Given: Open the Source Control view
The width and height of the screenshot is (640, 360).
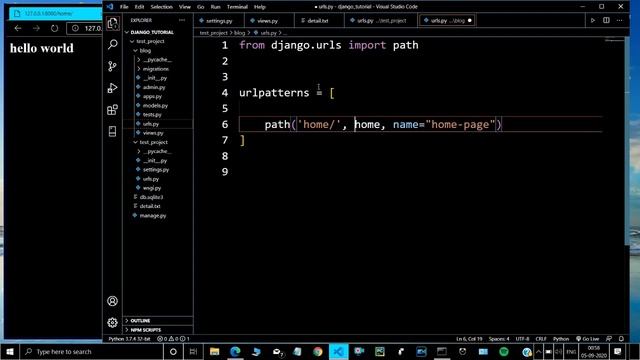Looking at the screenshot, I should pyautogui.click(x=113, y=66).
